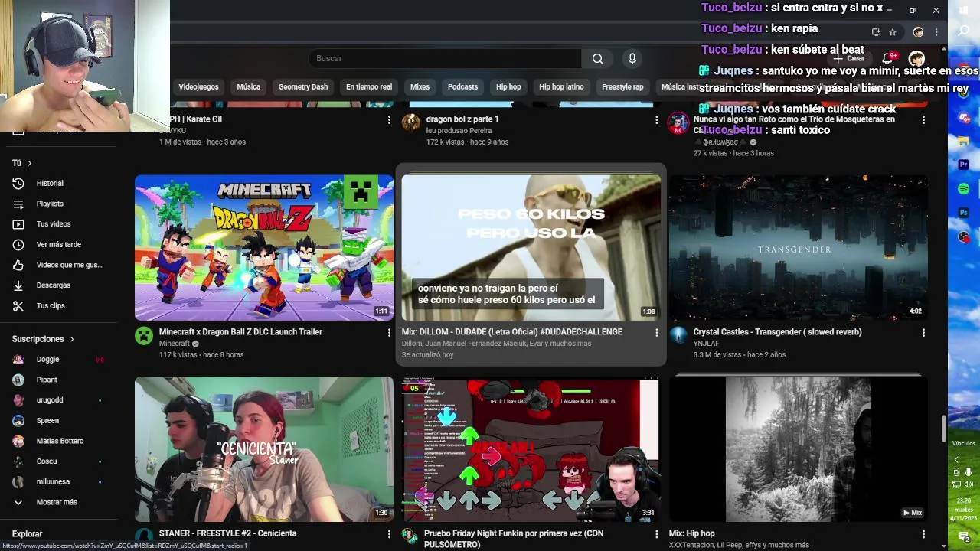Screen dimensions: 980x551
Task: Open the taskbar clock and date
Action: (964, 509)
